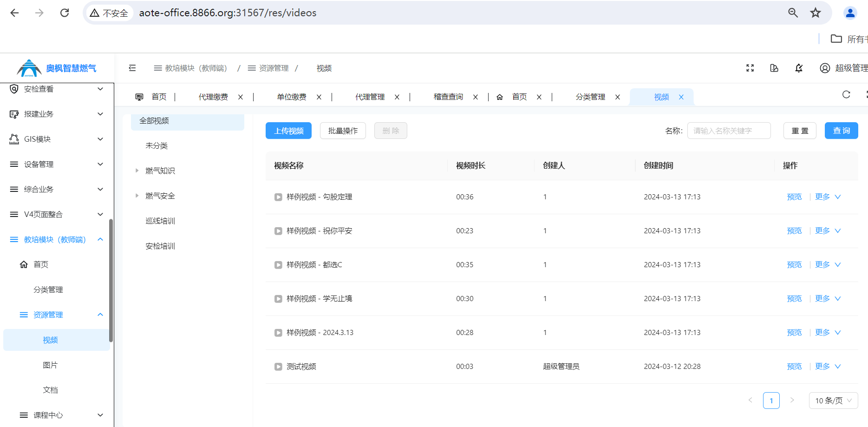Click page number 1 in pagination
Image resolution: width=868 pixels, height=427 pixels.
tap(771, 401)
